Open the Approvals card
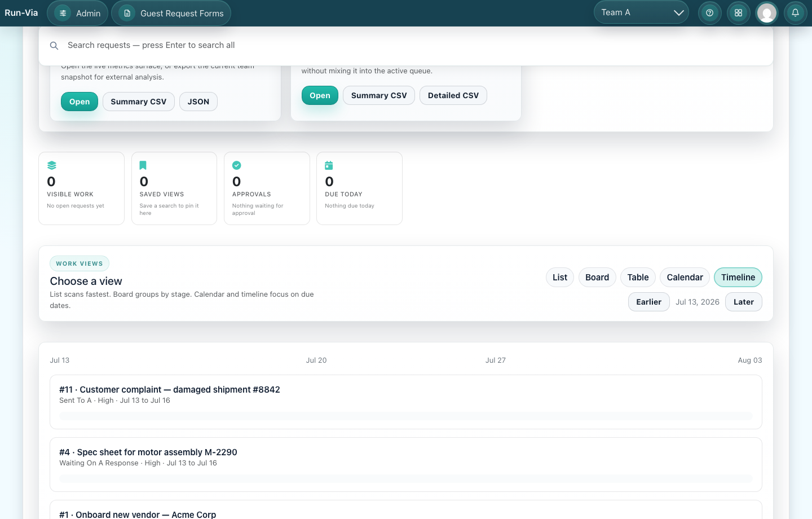 point(267,188)
